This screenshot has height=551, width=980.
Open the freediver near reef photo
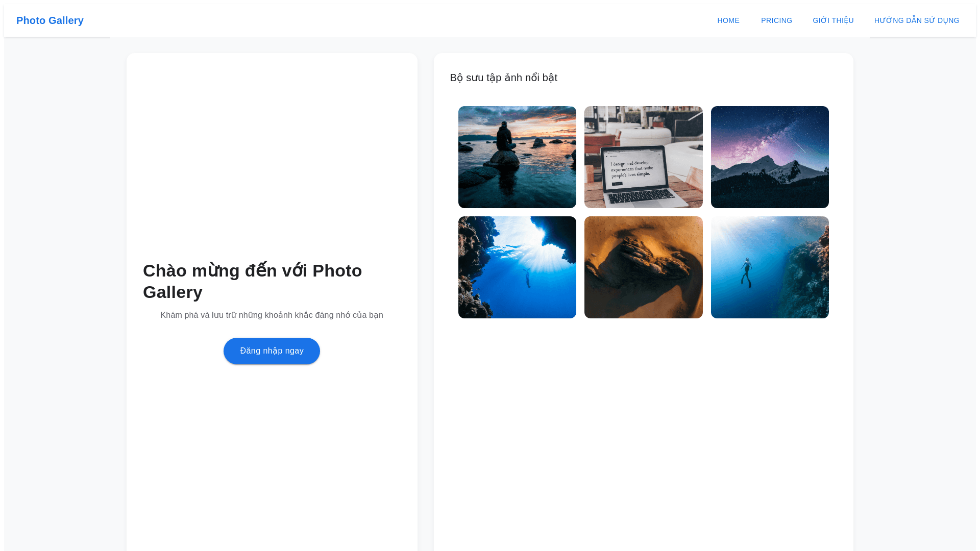tap(770, 267)
